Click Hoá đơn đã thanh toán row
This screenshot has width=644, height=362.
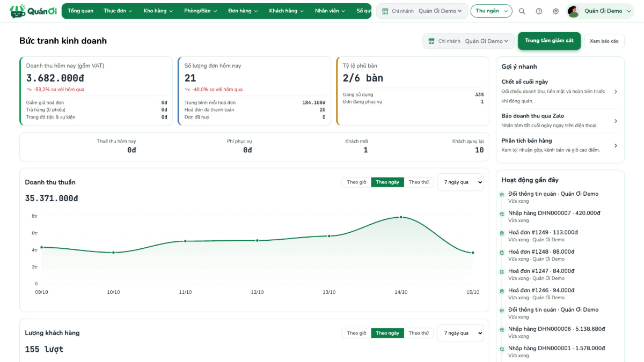255,110
